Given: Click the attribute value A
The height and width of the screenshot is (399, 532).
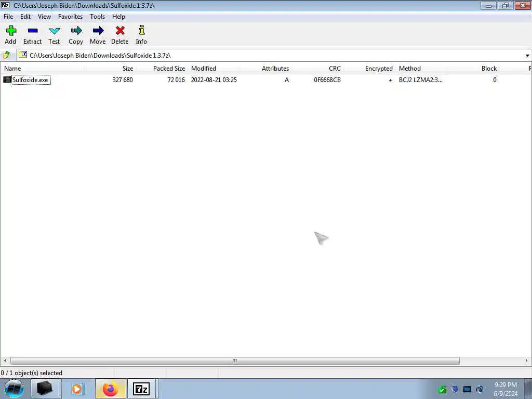Looking at the screenshot, I should (x=287, y=79).
